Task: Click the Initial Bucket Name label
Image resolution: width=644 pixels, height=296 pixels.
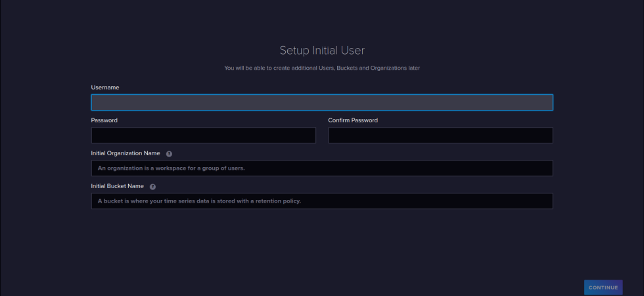Action: [118, 186]
